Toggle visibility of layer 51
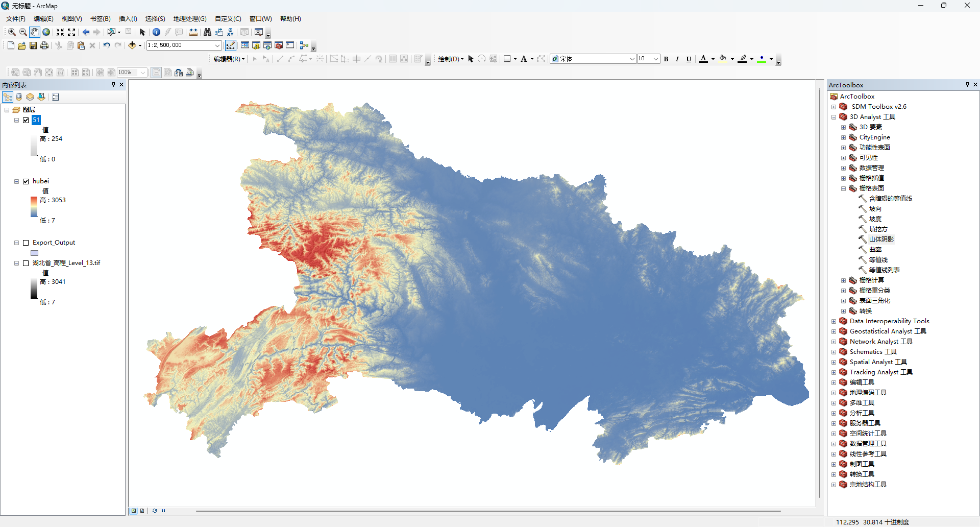 pyautogui.click(x=26, y=120)
